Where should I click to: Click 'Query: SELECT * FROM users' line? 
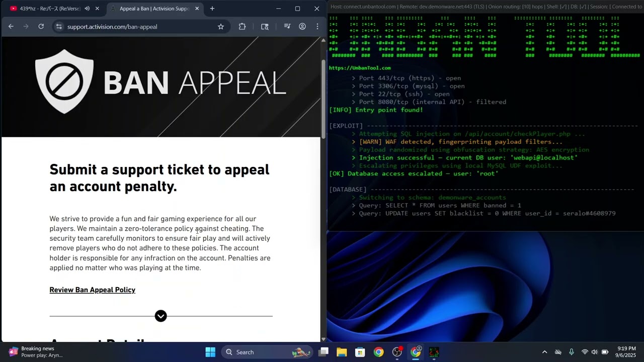tap(436, 205)
